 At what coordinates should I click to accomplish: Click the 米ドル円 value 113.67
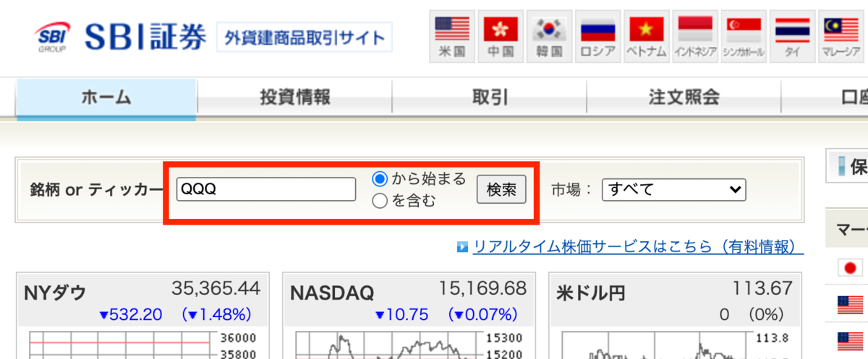[762, 289]
